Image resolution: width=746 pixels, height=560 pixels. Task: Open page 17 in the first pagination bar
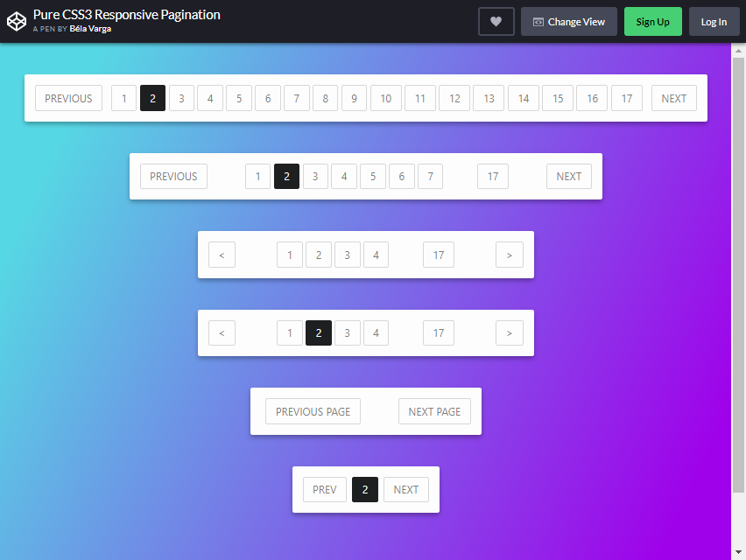[x=627, y=98]
